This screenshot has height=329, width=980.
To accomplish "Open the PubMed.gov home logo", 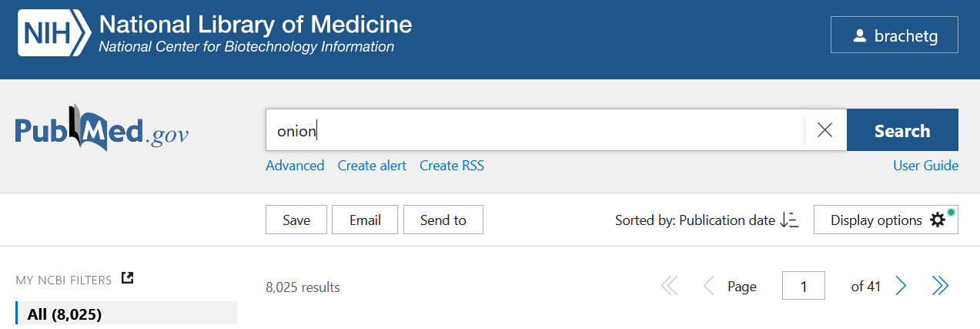I will pyautogui.click(x=102, y=129).
